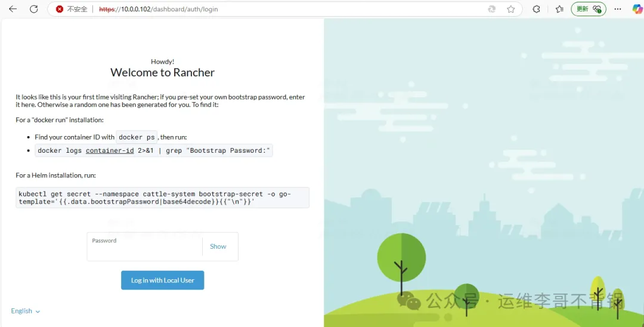The width and height of the screenshot is (644, 327).
Task: Click the translate/sync icon in address bar
Action: point(491,9)
